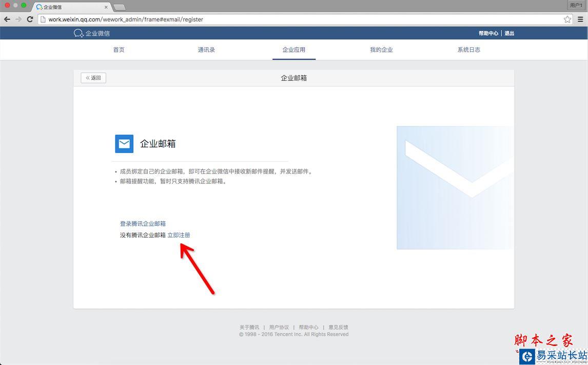Open the 系统日志 navigation tab

469,49
